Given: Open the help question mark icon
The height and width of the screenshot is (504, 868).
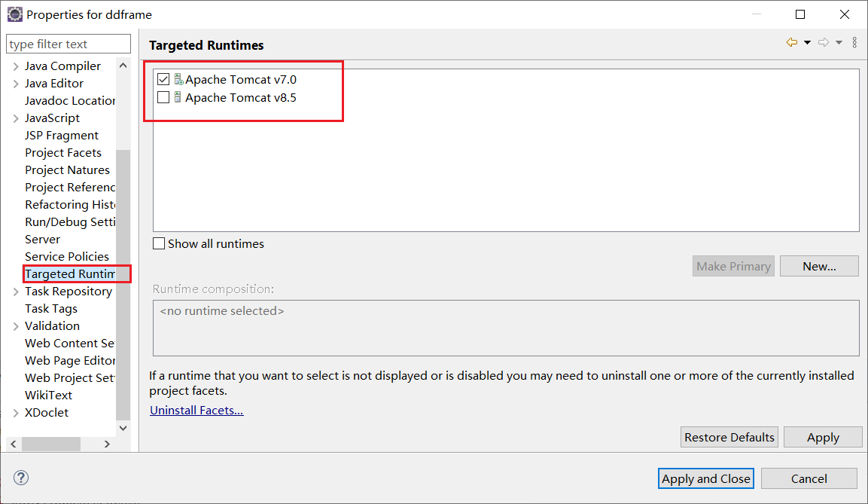Looking at the screenshot, I should 21,478.
